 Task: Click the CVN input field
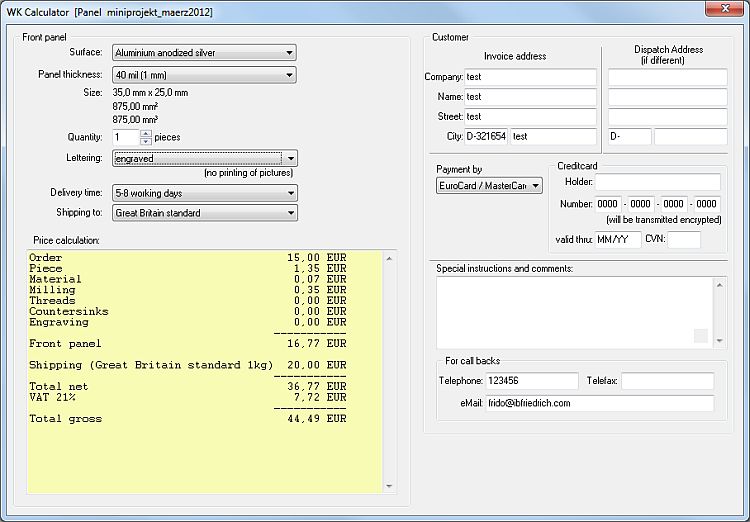pyautogui.click(x=684, y=240)
